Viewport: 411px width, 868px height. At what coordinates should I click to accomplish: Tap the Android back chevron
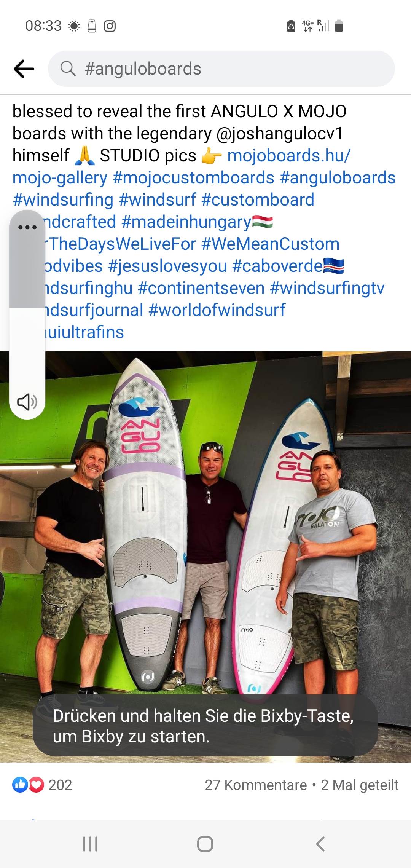[x=320, y=844]
